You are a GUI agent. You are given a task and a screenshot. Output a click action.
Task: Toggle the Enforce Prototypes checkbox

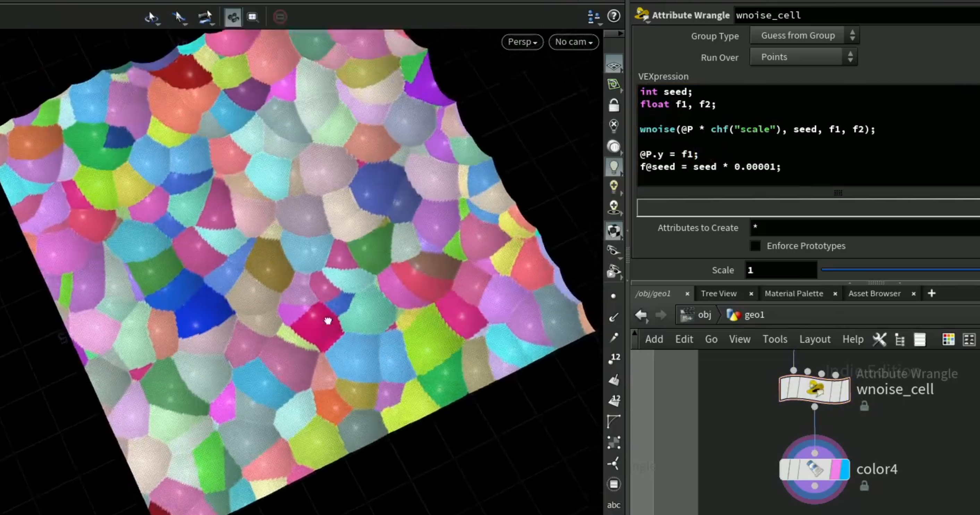[755, 246]
